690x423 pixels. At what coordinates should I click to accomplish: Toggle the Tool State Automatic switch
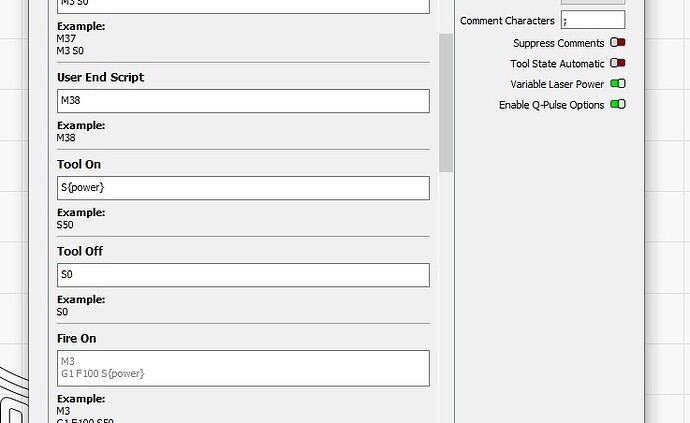tap(617, 64)
